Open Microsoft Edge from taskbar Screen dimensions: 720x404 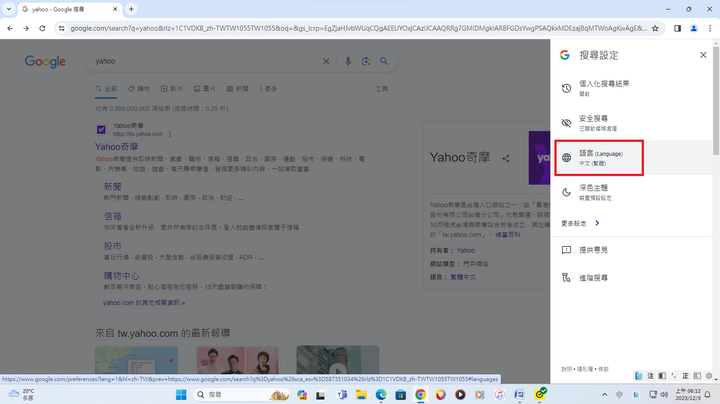pos(381,394)
